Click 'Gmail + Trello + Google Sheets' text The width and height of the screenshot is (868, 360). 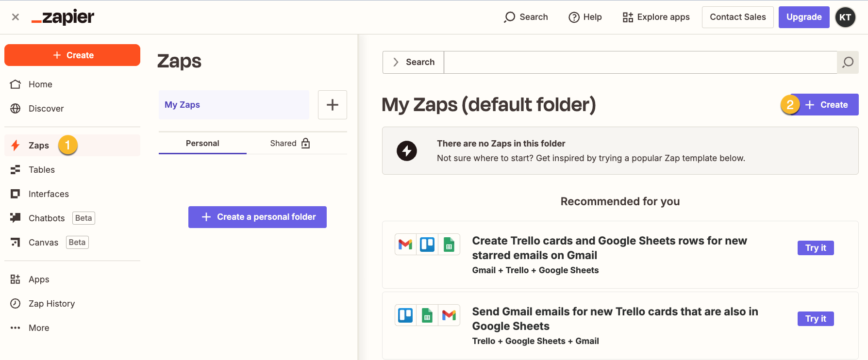click(x=535, y=270)
